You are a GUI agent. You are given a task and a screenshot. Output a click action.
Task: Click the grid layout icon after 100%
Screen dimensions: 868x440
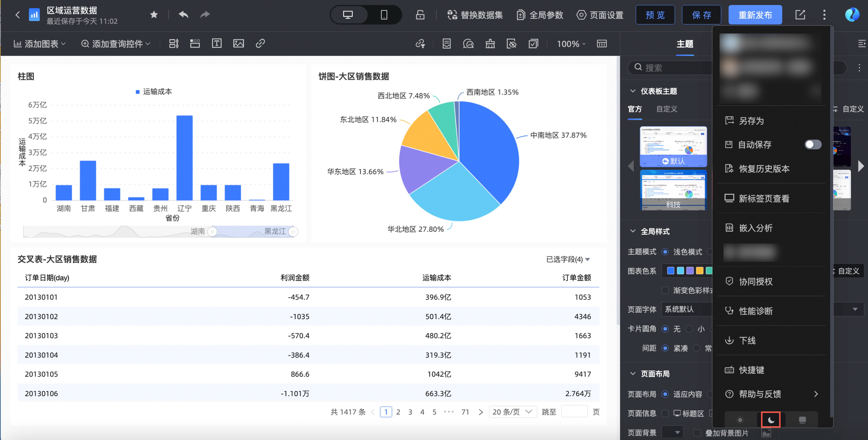(602, 44)
